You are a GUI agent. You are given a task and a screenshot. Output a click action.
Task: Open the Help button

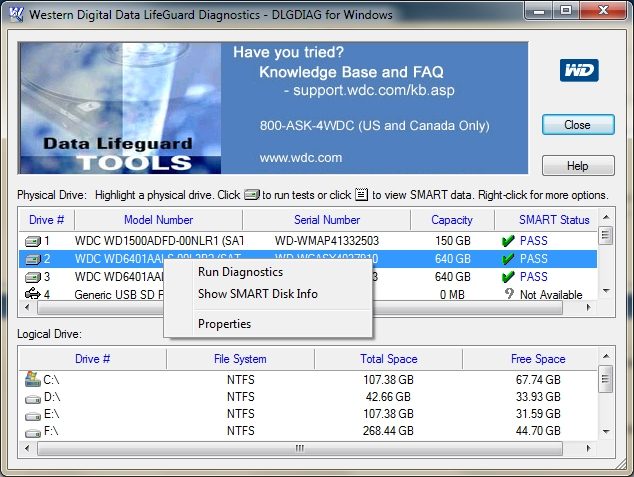tap(578, 166)
